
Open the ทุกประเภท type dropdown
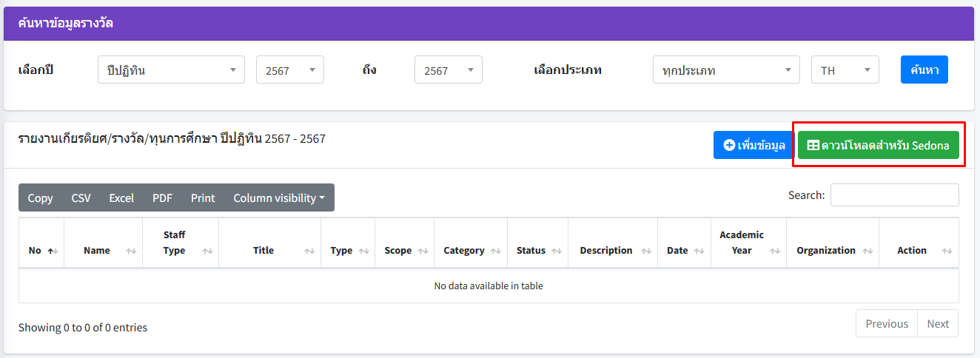pyautogui.click(x=725, y=70)
